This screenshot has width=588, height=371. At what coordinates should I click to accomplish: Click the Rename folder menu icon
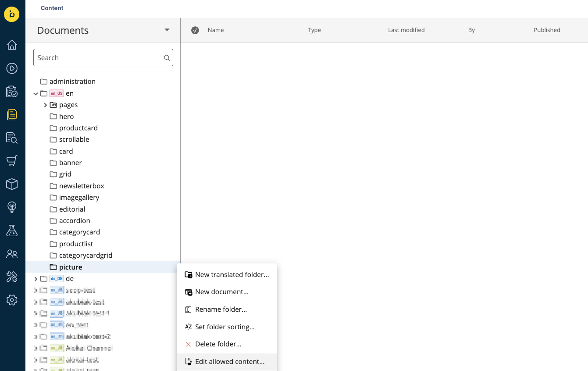tap(188, 310)
